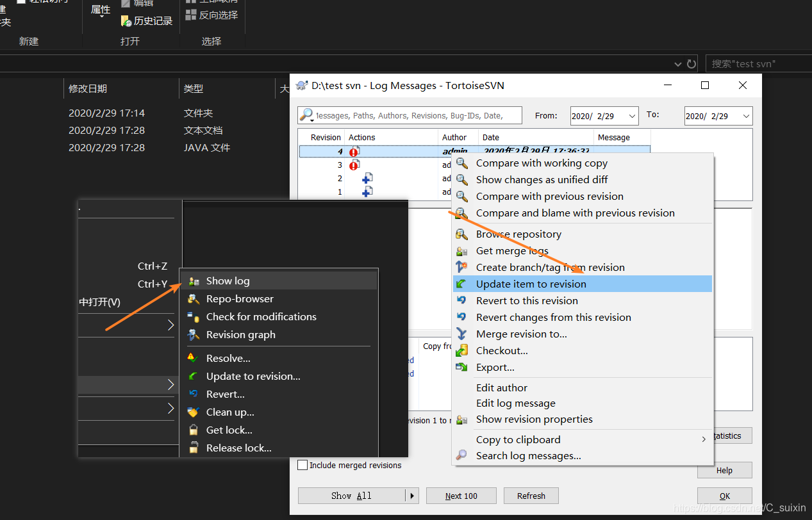Click the Create branch/tag icon

(x=461, y=268)
